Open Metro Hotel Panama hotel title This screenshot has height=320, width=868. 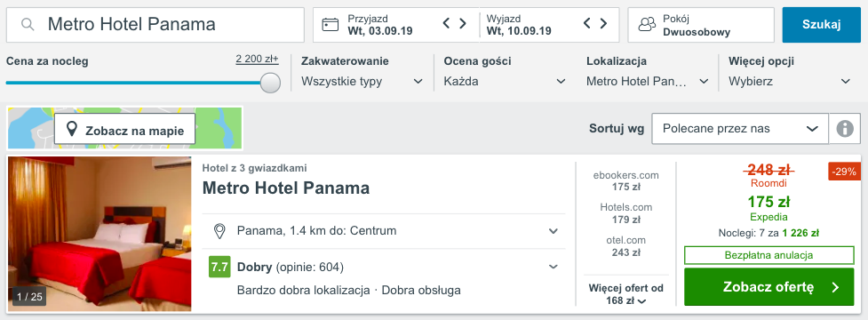[286, 188]
